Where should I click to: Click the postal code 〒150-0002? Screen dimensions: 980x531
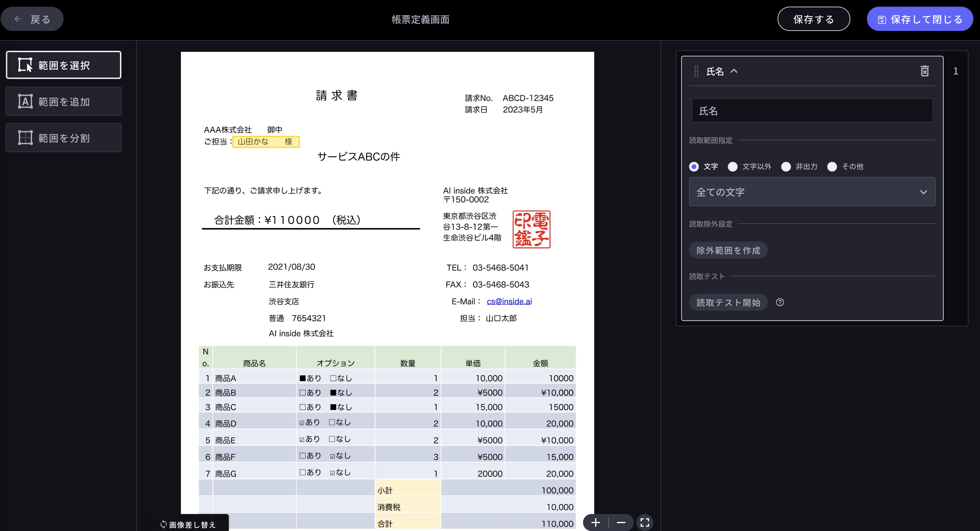click(x=466, y=199)
